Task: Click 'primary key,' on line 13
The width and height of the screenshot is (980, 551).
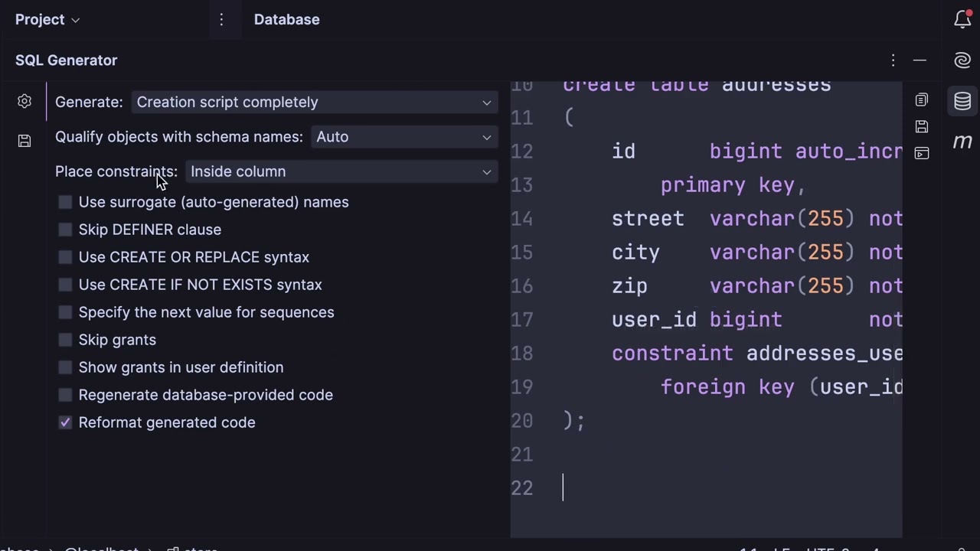Action: click(x=733, y=185)
